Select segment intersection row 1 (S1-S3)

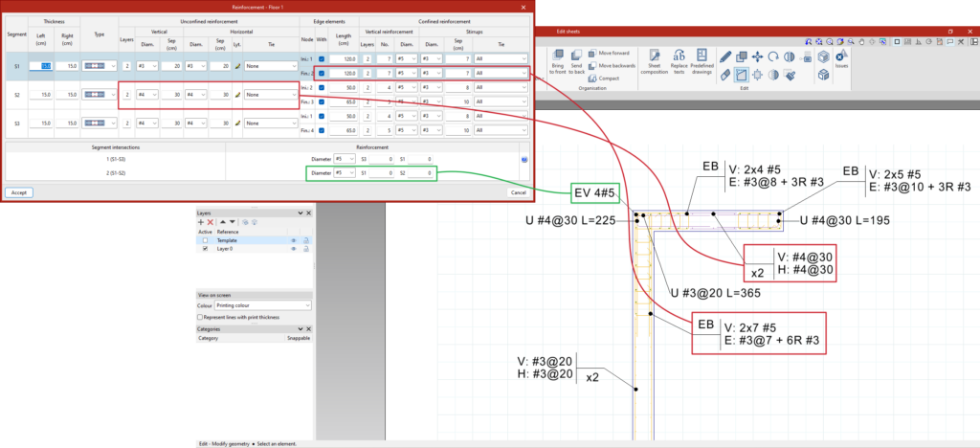pos(116,159)
